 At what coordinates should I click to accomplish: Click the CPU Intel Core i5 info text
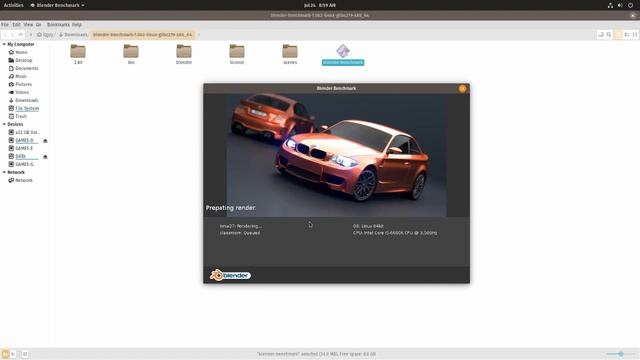[x=395, y=233]
